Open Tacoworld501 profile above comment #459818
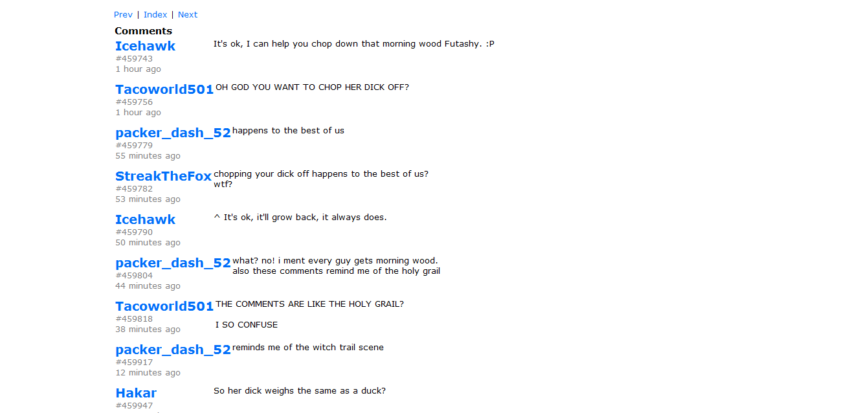Viewport: 868px width, 413px height. [164, 306]
